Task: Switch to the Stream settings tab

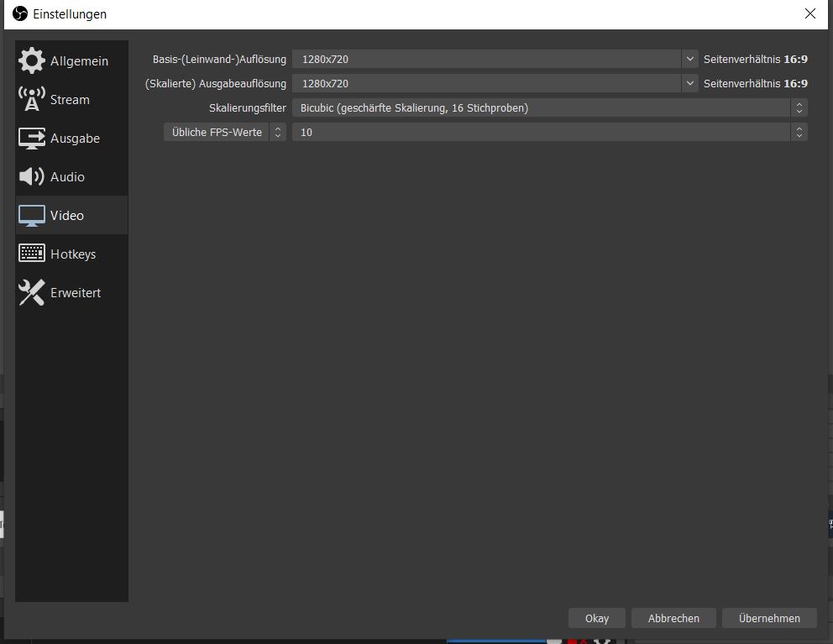Action: [x=70, y=100]
